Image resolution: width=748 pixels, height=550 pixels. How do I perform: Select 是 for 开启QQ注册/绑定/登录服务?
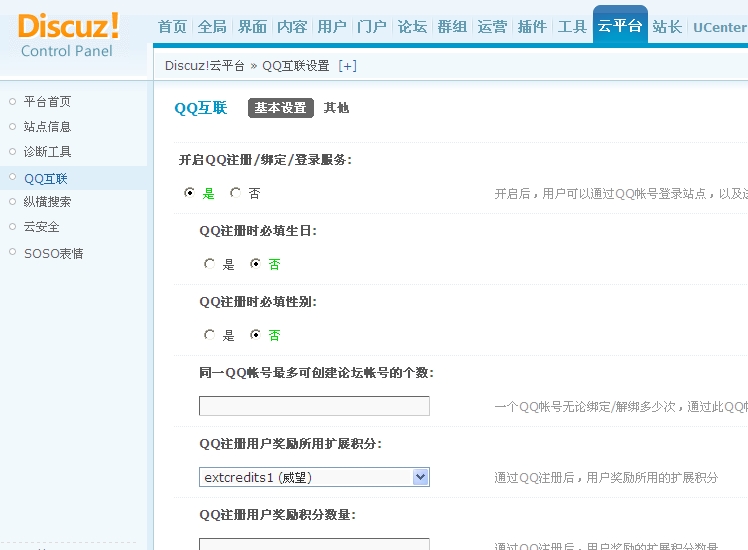189,193
